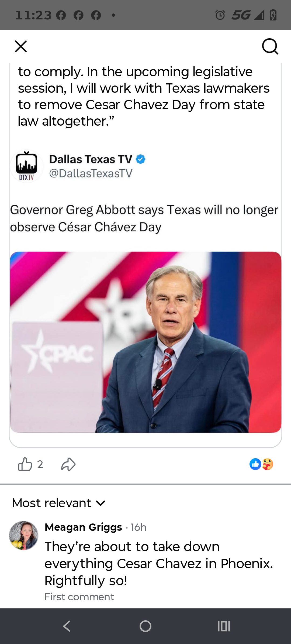Tap the like count number 2

click(x=40, y=464)
